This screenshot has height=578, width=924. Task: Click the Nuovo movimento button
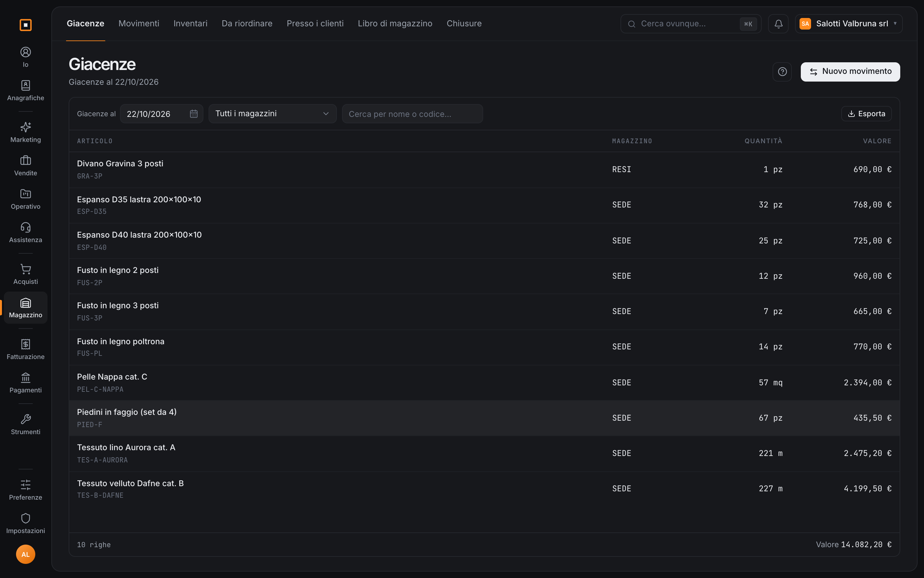pos(850,72)
